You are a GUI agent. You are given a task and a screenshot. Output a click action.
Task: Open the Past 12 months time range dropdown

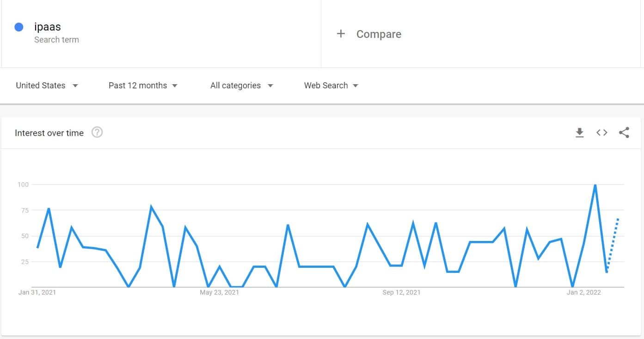point(143,86)
